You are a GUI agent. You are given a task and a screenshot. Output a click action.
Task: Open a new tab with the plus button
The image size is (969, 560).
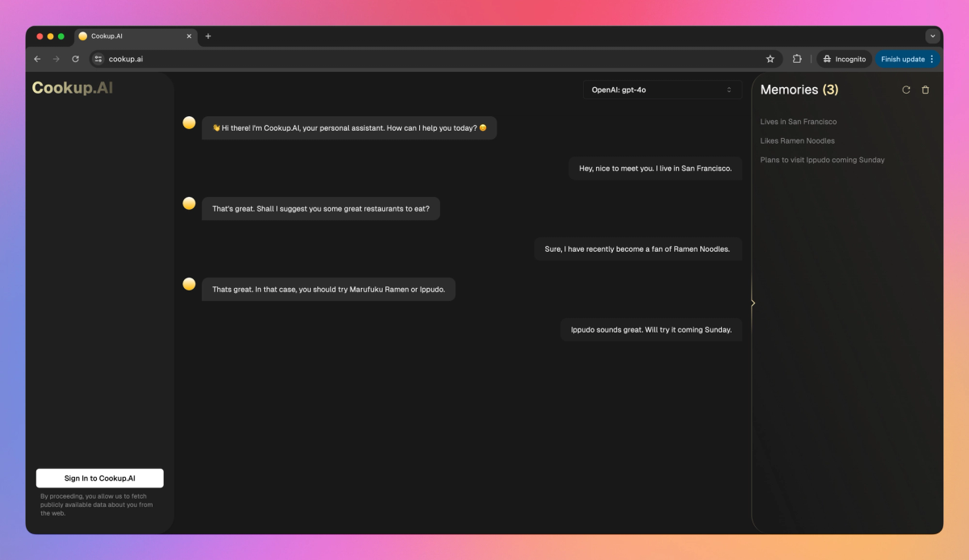point(208,36)
